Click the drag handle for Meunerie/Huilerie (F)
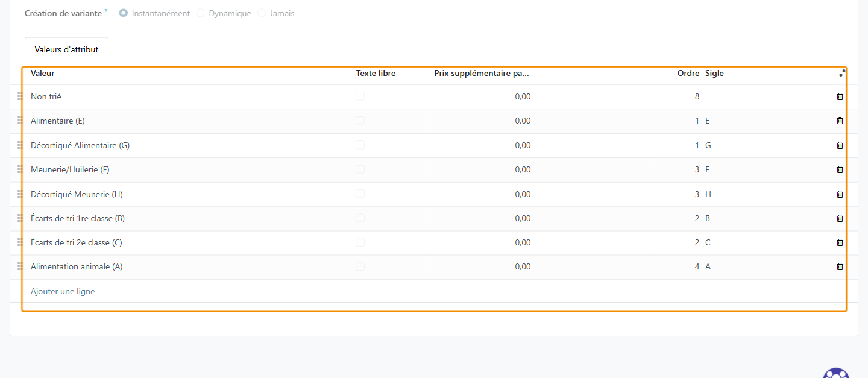 pyautogui.click(x=19, y=169)
